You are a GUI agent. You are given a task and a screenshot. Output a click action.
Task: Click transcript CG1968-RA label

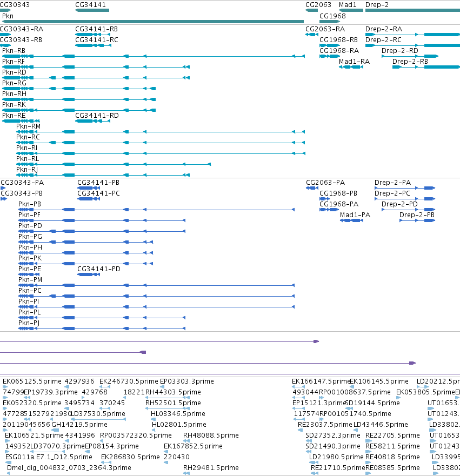coord(339,50)
